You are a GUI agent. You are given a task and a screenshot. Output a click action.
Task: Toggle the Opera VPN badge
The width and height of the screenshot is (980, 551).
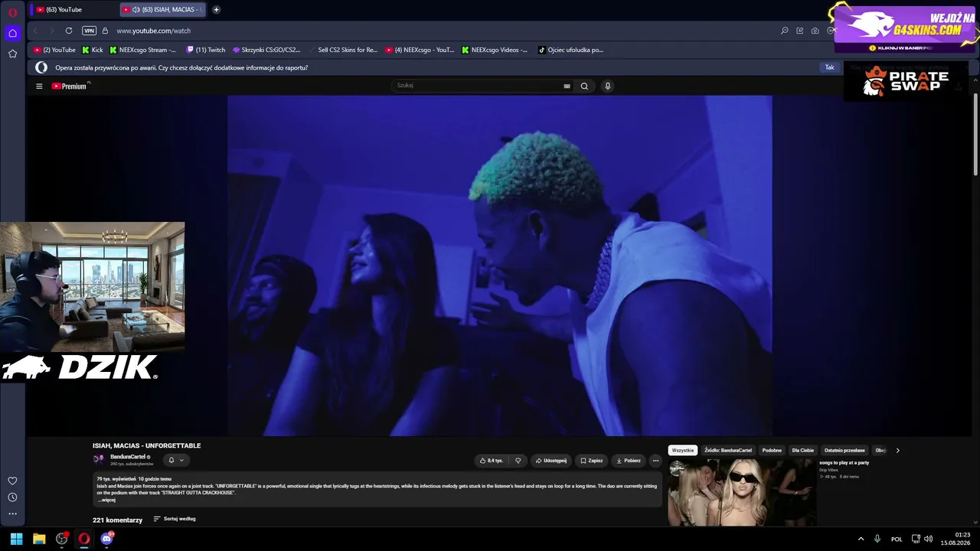click(x=89, y=31)
